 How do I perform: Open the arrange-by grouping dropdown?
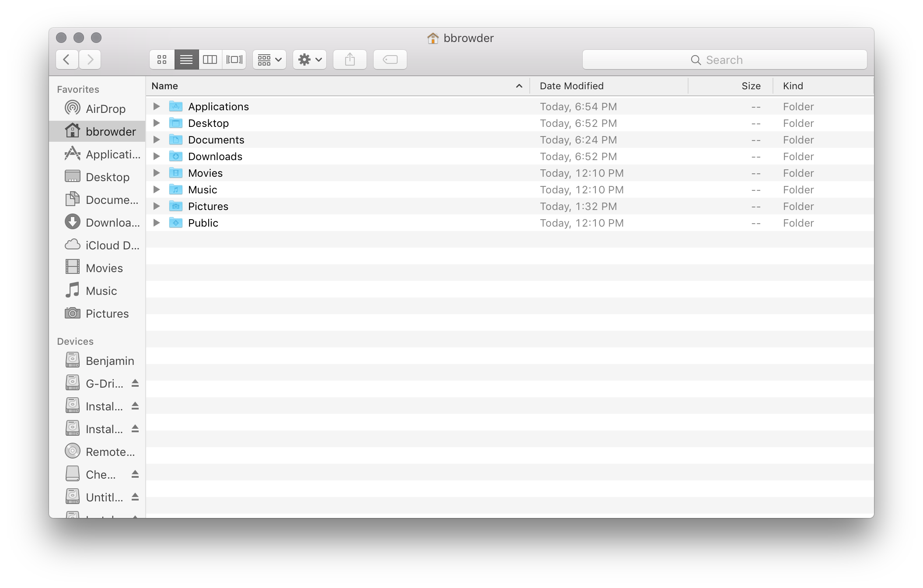tap(269, 59)
